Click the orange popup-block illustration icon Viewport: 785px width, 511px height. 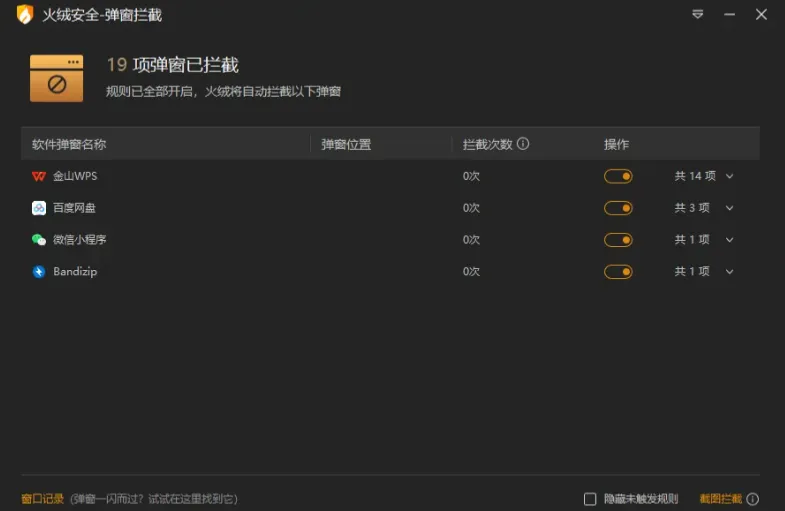tap(57, 78)
